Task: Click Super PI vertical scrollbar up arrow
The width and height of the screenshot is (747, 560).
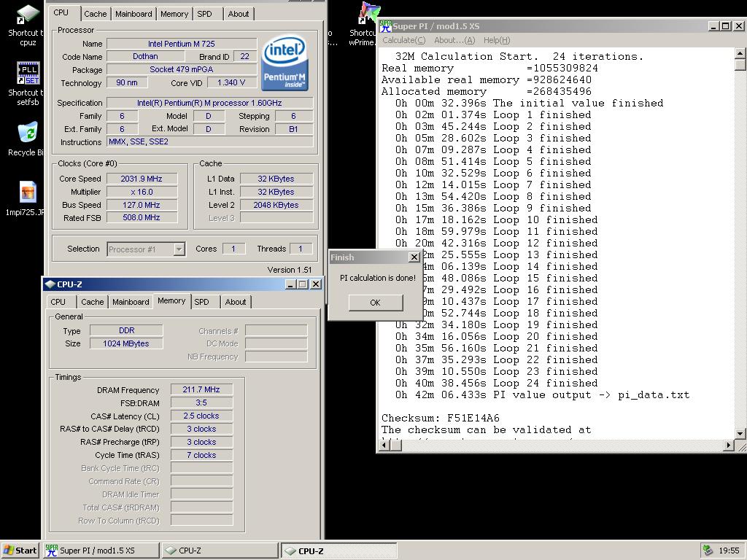Action: point(740,52)
